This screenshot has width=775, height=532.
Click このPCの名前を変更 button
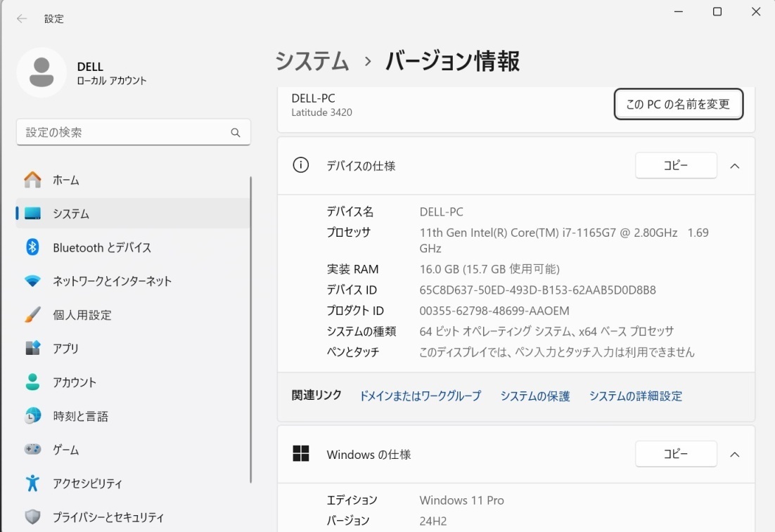click(678, 104)
